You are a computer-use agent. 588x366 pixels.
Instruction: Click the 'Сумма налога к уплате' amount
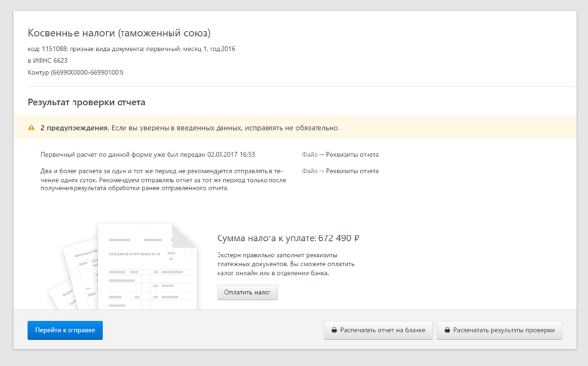tap(288, 238)
